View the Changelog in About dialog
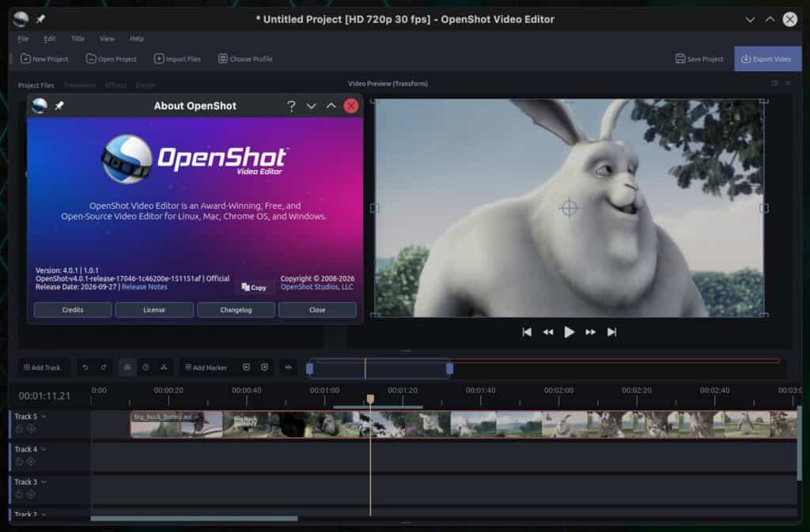Viewport: 810px width, 532px height. [x=236, y=310]
